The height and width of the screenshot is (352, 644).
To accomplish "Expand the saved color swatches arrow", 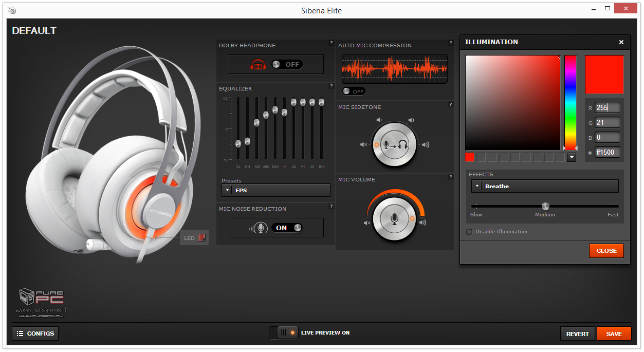I will click(x=572, y=157).
